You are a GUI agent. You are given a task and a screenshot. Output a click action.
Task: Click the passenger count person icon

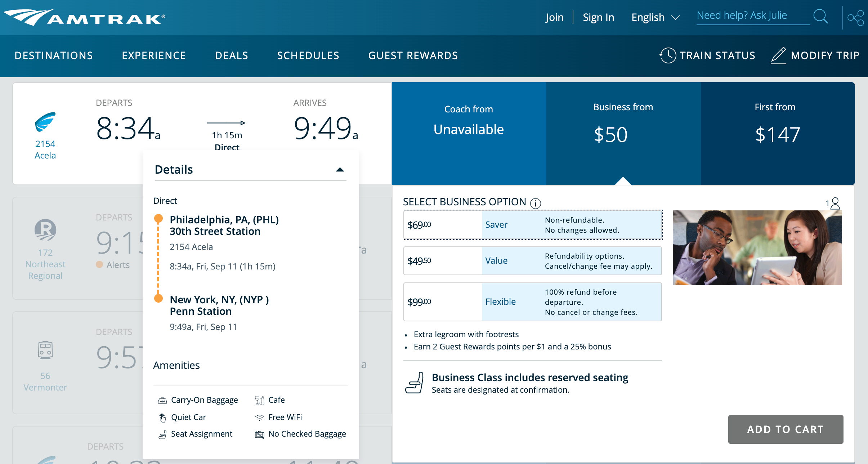click(x=834, y=203)
